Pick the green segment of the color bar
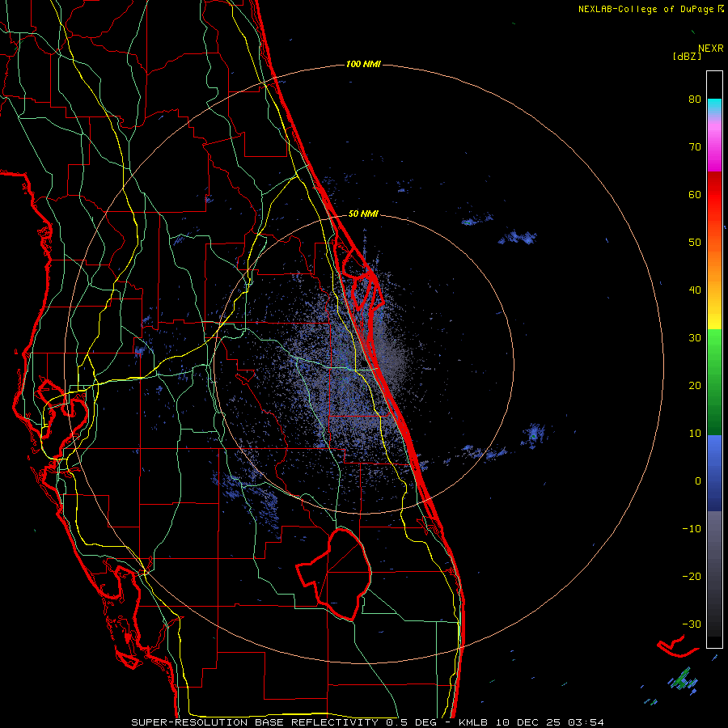Screen dimensions: 728x728 [x=714, y=382]
